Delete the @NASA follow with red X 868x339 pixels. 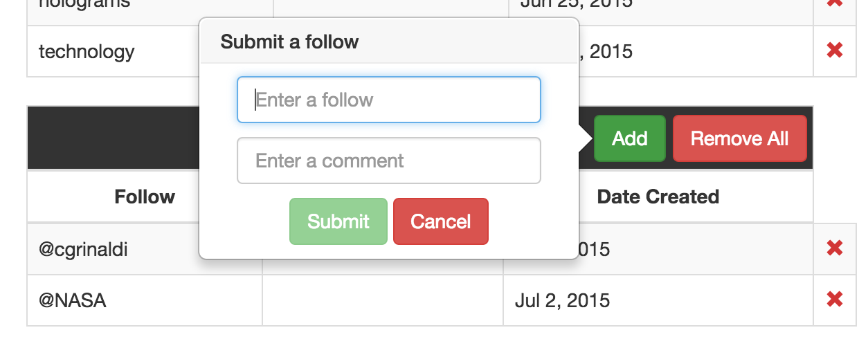click(x=835, y=300)
